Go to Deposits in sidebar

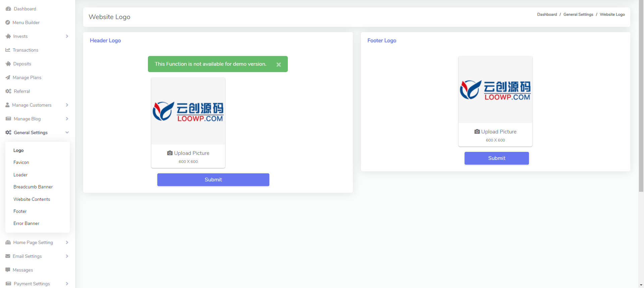point(22,64)
